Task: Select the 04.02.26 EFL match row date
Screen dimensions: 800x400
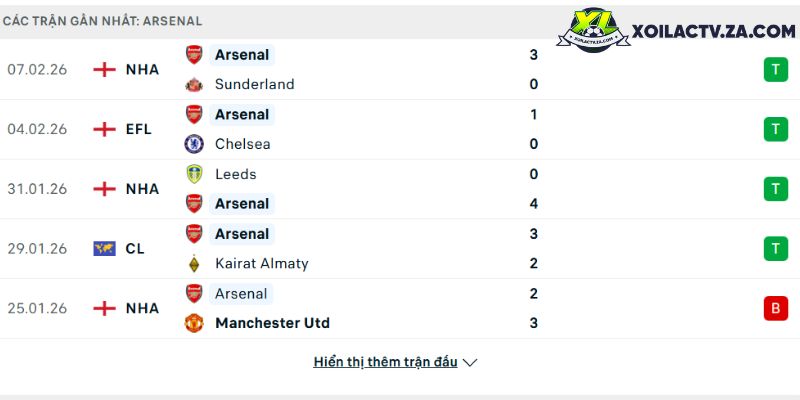Action: point(37,129)
